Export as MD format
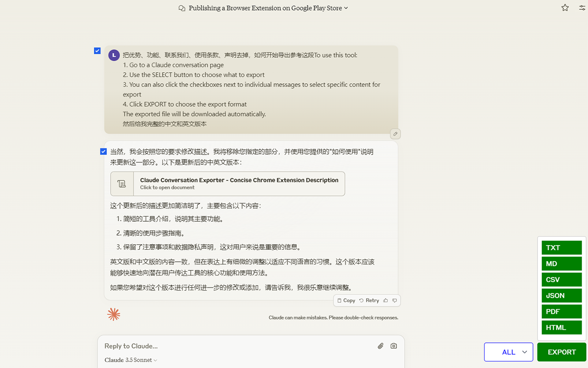The height and width of the screenshot is (368, 588). [x=562, y=264]
